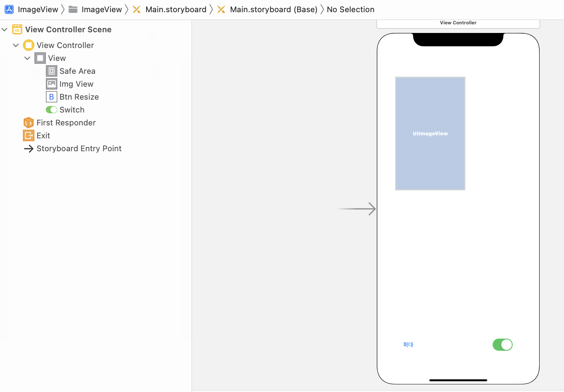Collapse the View Controller Scene disclosure chevron

pyautogui.click(x=4, y=29)
